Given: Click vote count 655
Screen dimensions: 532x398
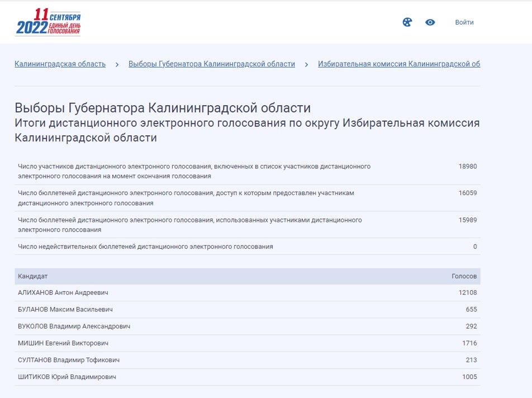Looking at the screenshot, I should [x=471, y=310].
